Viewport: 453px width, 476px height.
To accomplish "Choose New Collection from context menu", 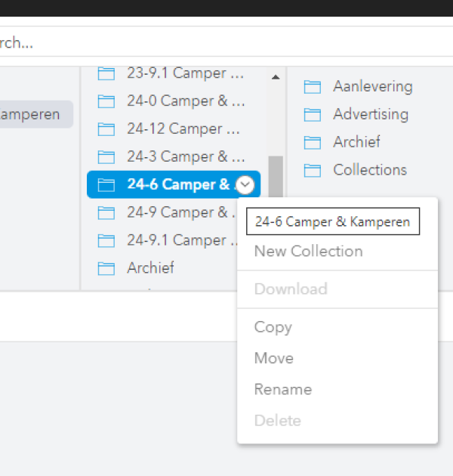I will [x=308, y=252].
